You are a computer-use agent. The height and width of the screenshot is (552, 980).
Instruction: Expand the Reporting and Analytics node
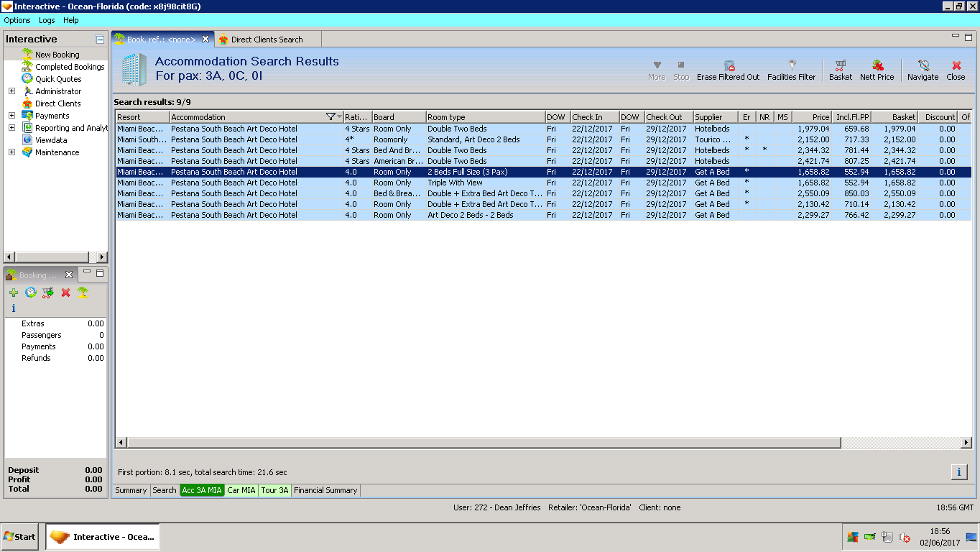pos(11,128)
